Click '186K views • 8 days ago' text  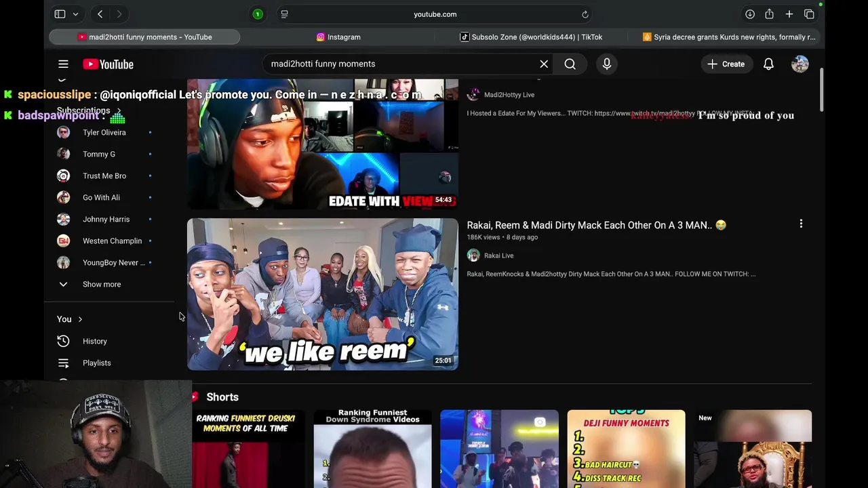[502, 237]
